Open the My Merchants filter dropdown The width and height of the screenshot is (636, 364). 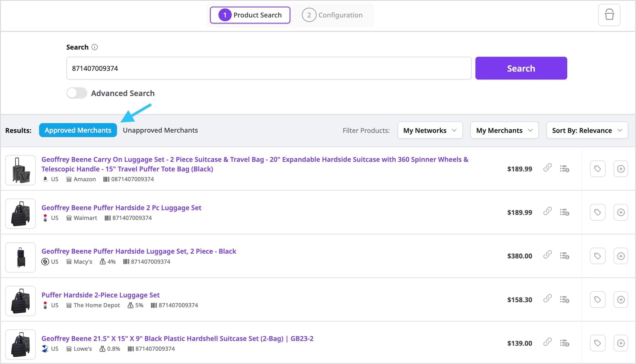pos(504,130)
